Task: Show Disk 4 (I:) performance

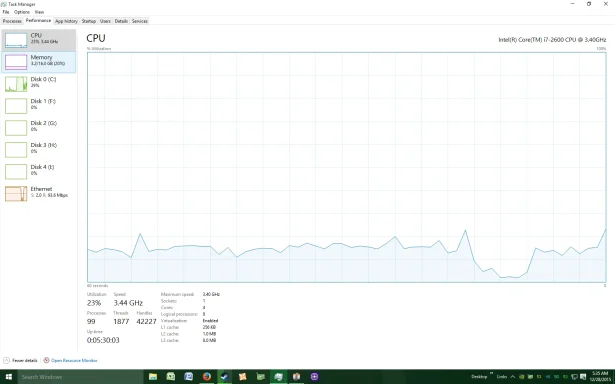Action: pyautogui.click(x=38, y=172)
